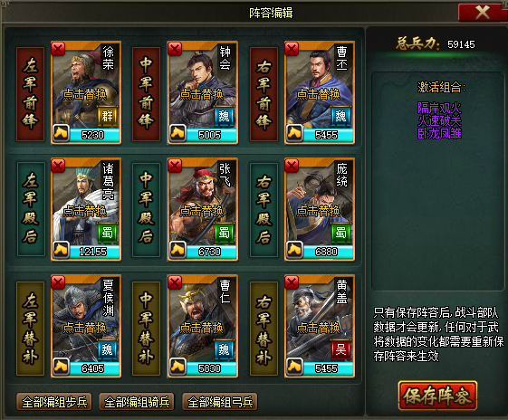Viewport: 508px width, 420px height.
Task: Save the formation with 保存阵容 button
Action: (437, 396)
